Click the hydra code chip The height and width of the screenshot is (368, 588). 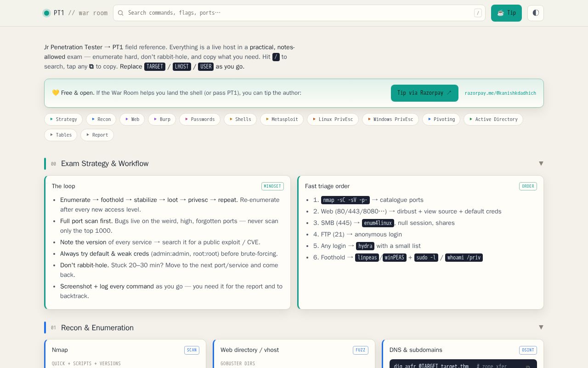tap(365, 246)
